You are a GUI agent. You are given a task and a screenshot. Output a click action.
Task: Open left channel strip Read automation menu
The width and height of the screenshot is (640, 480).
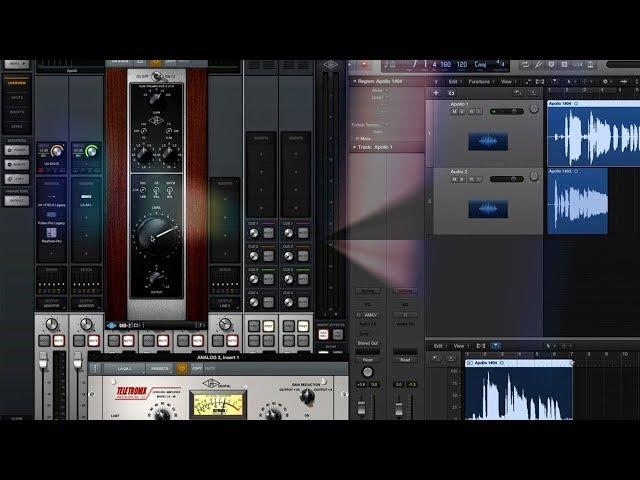coord(367,360)
